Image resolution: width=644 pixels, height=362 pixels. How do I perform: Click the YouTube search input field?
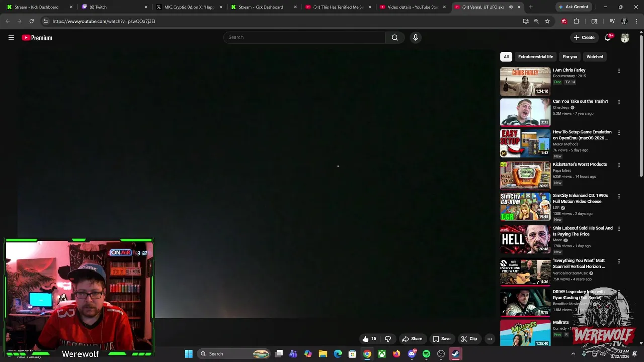[x=304, y=37]
